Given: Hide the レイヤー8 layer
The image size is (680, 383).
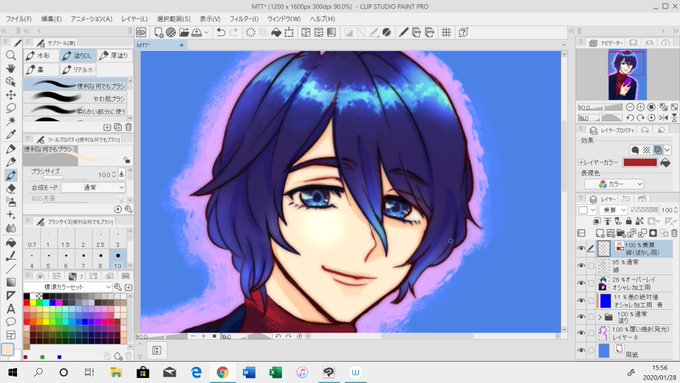Looking at the screenshot, I should [581, 333].
